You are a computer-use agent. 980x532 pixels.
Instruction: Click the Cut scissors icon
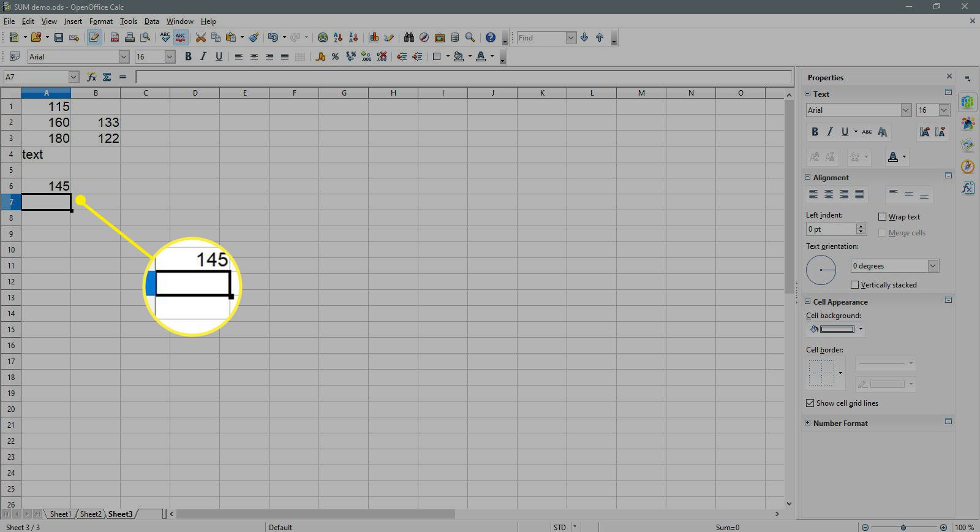pos(200,38)
